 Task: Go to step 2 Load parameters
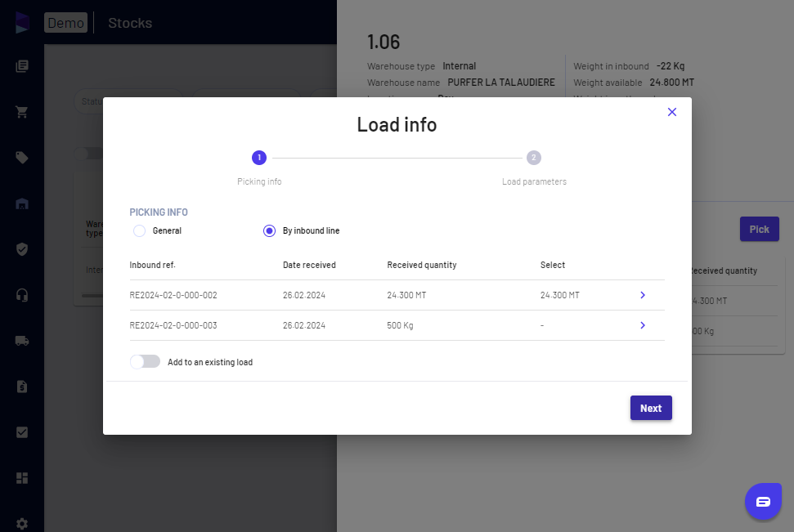534,158
